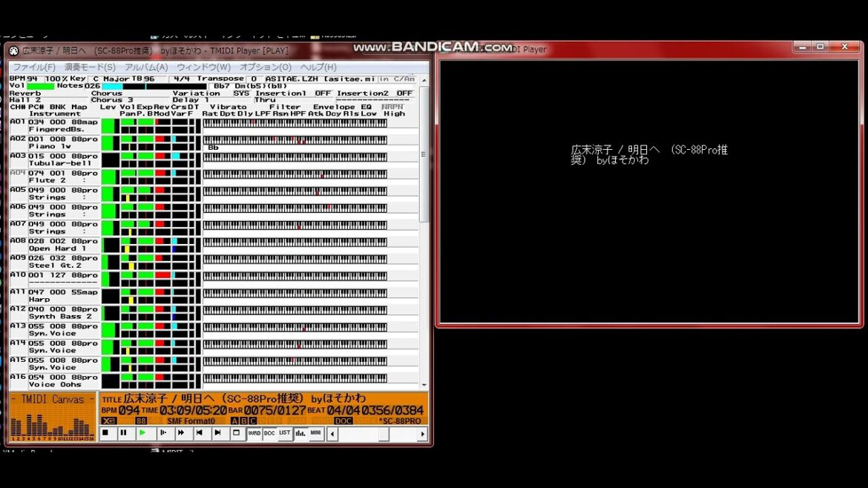Click the green Play button
The image size is (868, 488).
coord(142,433)
